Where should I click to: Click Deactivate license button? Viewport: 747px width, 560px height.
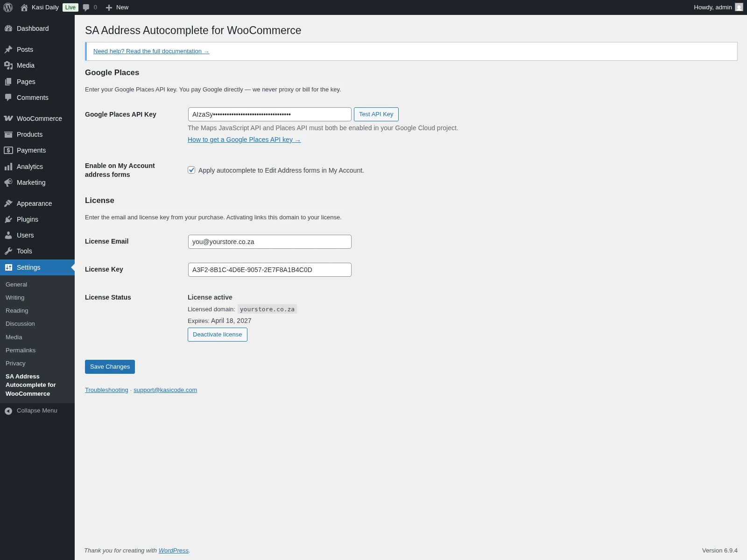coord(218,335)
